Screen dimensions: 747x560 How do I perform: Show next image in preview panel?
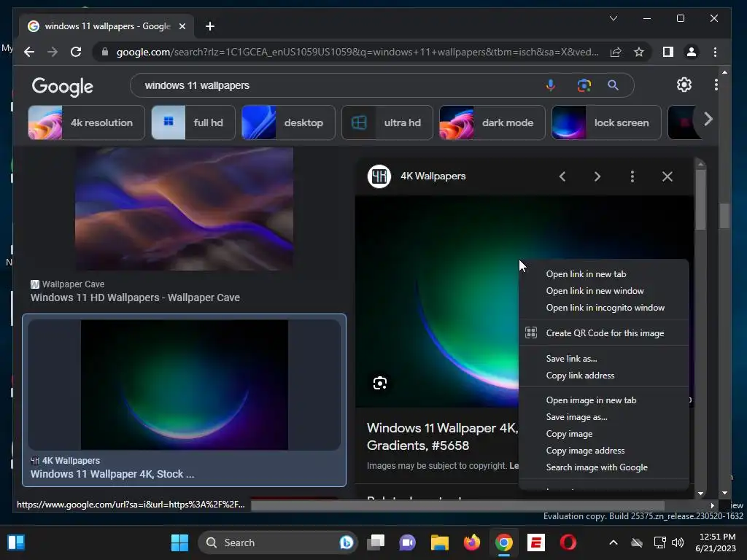coord(597,176)
